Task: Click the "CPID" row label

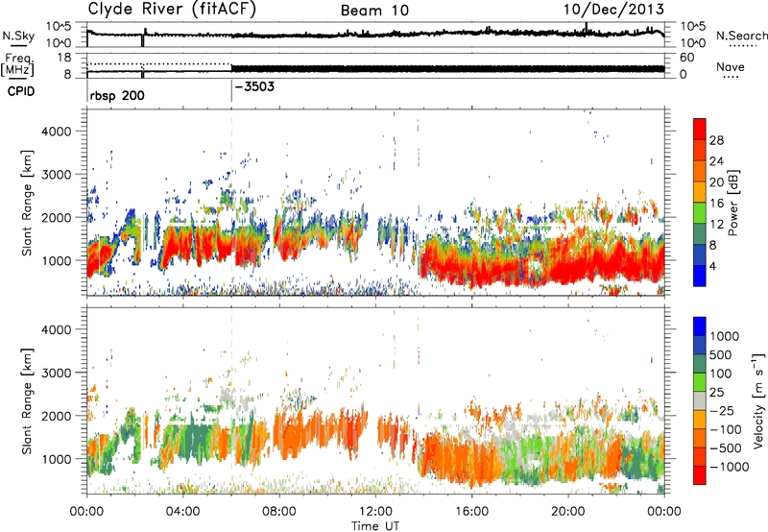Action: point(21,91)
